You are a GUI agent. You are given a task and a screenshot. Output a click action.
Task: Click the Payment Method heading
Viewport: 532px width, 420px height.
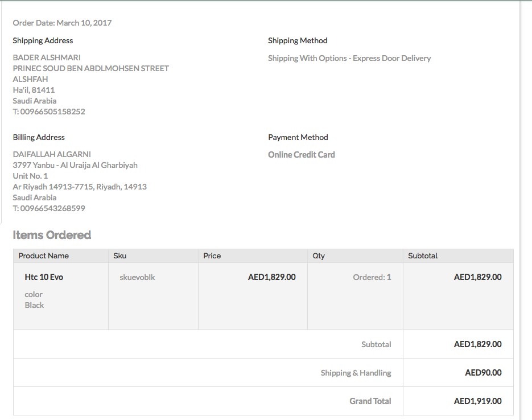pyautogui.click(x=298, y=137)
